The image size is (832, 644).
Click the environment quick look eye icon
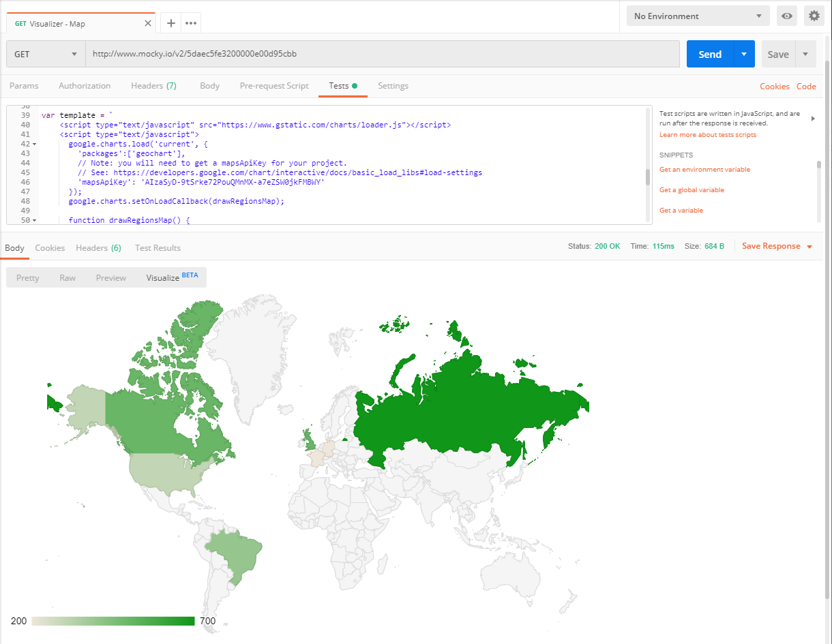tap(787, 16)
